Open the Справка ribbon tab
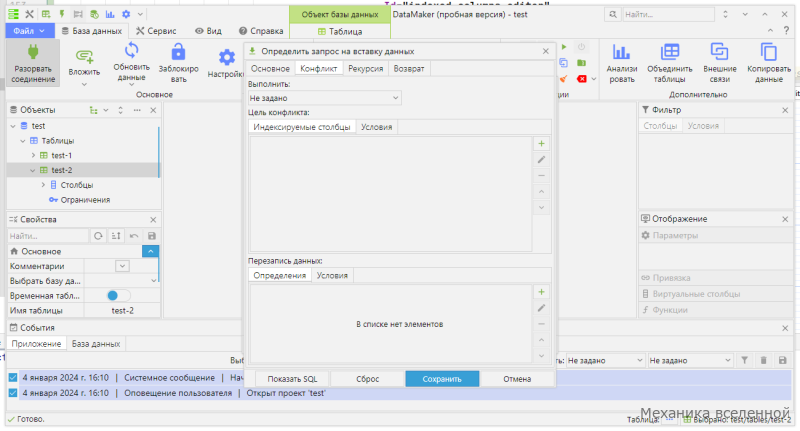Image resolution: width=800 pixels, height=431 pixels. point(261,31)
